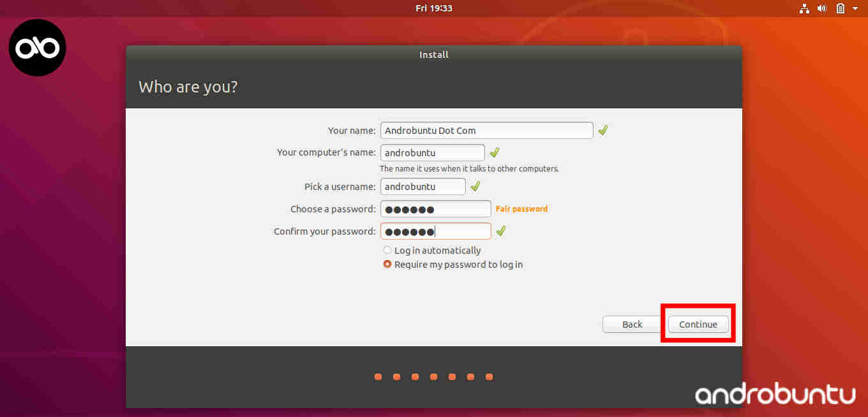Click the Choose a password field
This screenshot has width=868, height=417.
(x=436, y=208)
